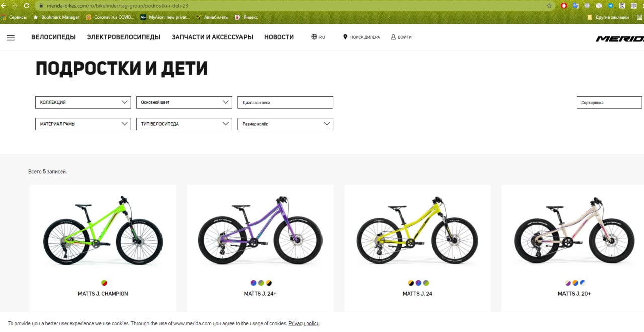Bookmark this page with star icon
This screenshot has height=332, width=644.
[549, 6]
